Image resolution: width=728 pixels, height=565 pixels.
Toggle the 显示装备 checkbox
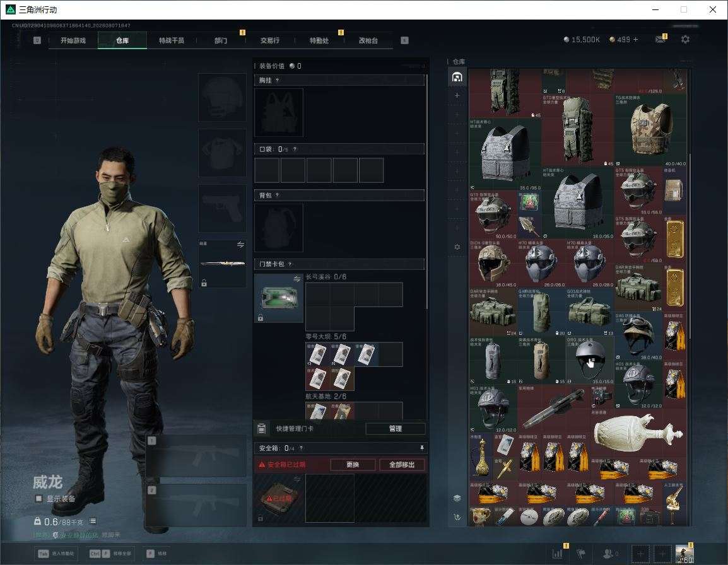click(39, 499)
